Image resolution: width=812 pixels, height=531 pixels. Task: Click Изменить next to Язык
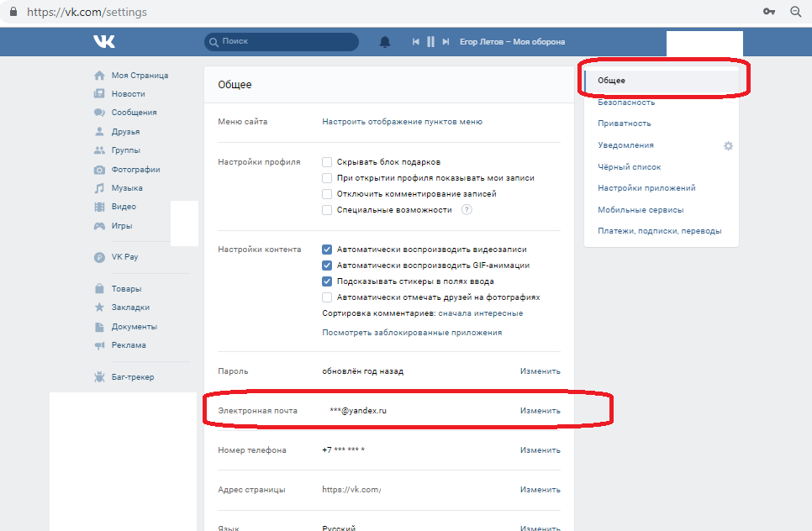coord(540,528)
